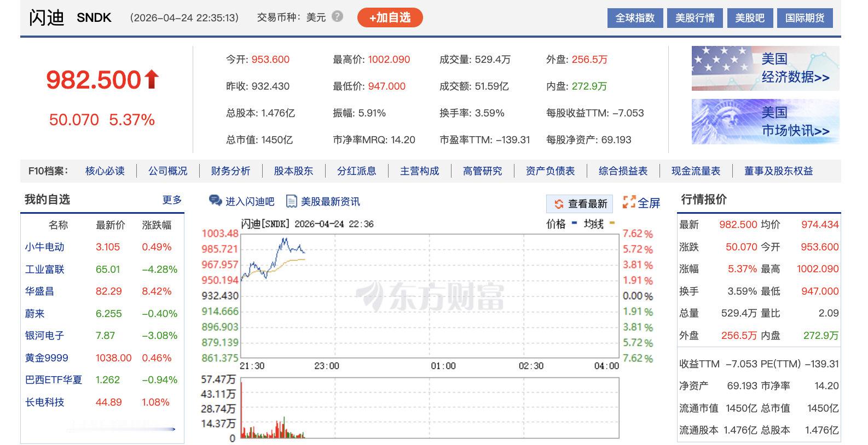This screenshot has width=868, height=445.
Task: Click the 8.42% change for 华盛昌
Action: 157,291
